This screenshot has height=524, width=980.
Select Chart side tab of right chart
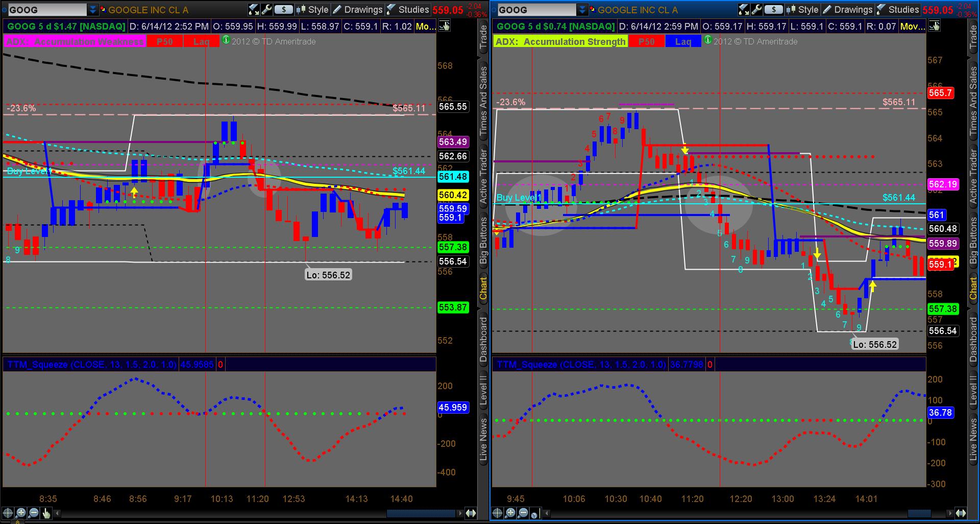(x=973, y=289)
